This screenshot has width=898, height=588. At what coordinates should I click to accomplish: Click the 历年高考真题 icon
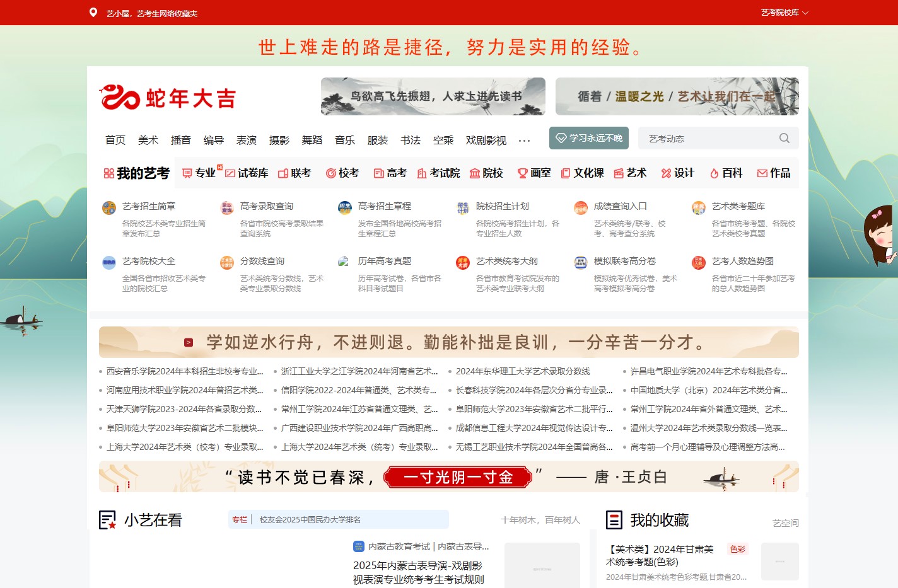[x=344, y=261]
